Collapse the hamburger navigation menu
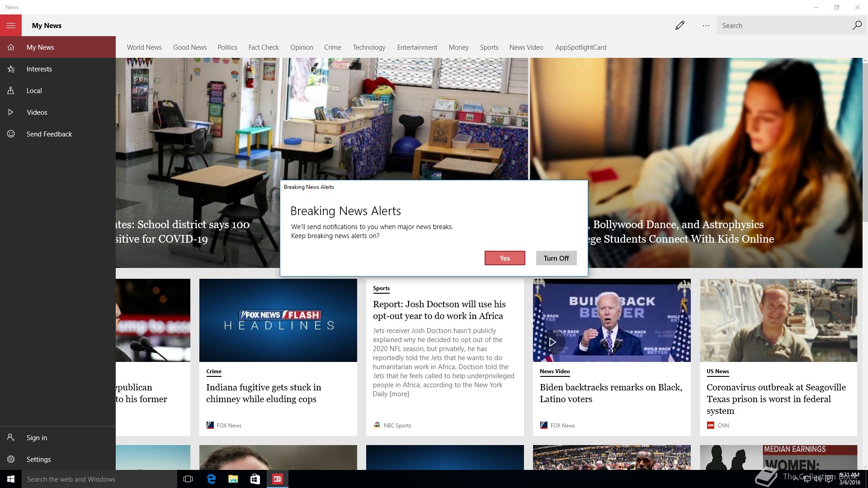Viewport: 868px width, 488px height. [x=11, y=25]
